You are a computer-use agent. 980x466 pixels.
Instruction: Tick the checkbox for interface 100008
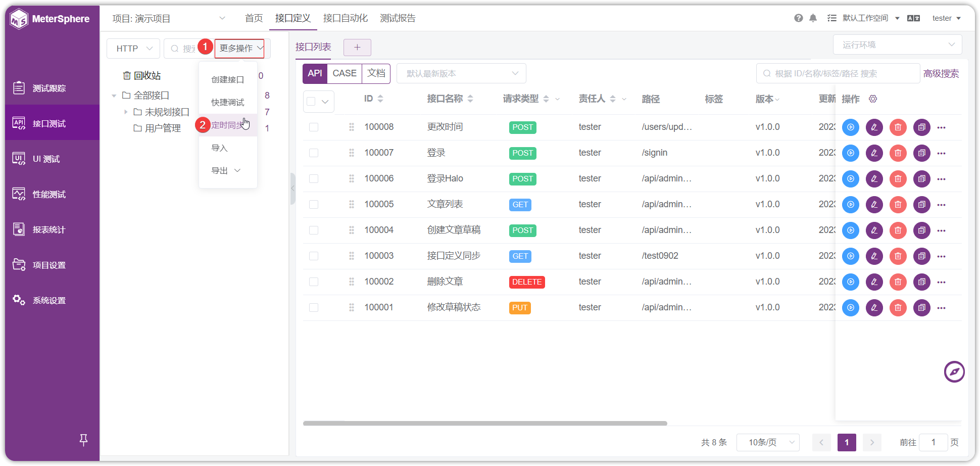pos(314,127)
